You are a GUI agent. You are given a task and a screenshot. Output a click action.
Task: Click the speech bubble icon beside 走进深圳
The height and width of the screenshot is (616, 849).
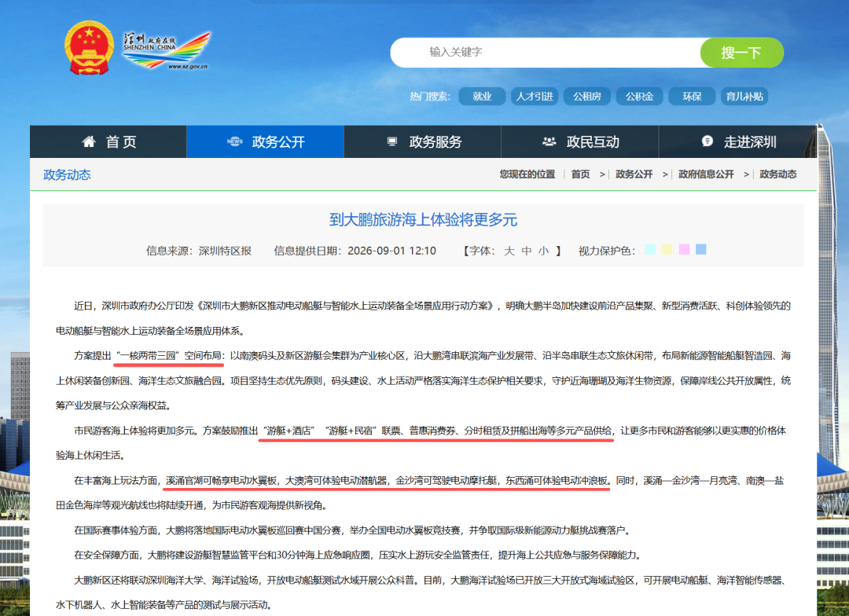(x=707, y=141)
